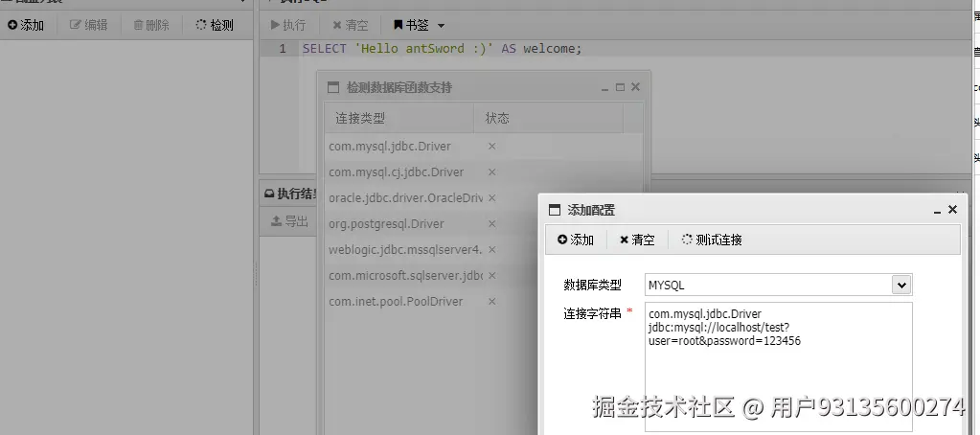Screen dimensions: 980x435
Task: Open the Bookmarks (书签) dropdown
Action: point(419,25)
